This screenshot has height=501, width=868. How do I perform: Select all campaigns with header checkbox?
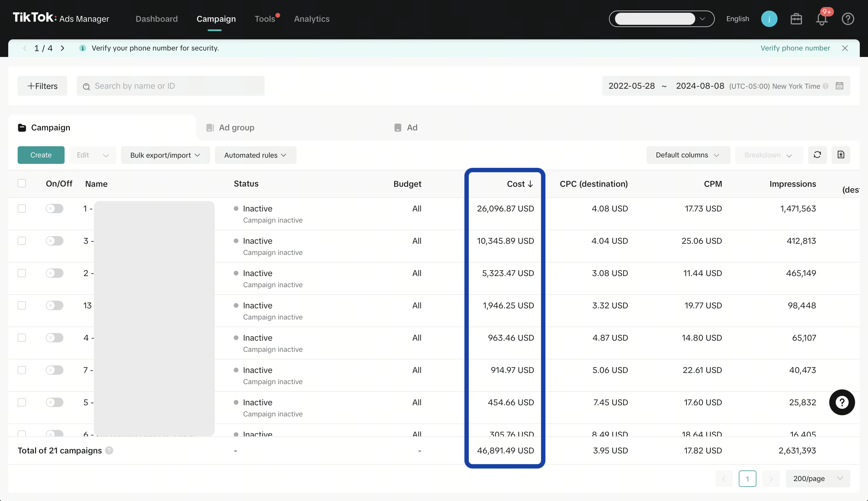tap(22, 184)
